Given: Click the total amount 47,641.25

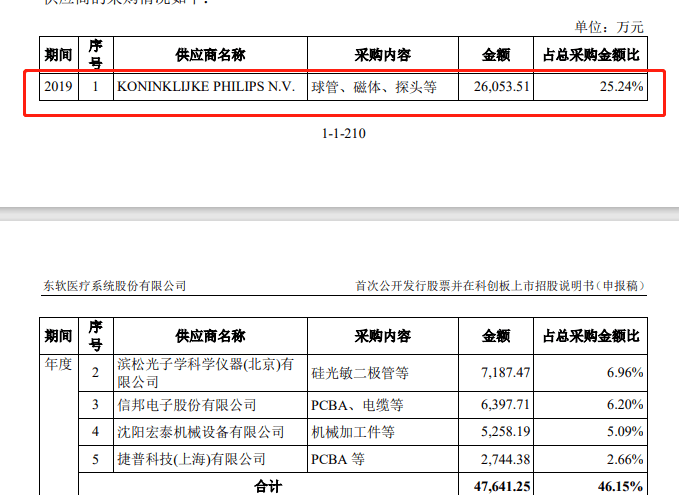Looking at the screenshot, I should point(501,486).
